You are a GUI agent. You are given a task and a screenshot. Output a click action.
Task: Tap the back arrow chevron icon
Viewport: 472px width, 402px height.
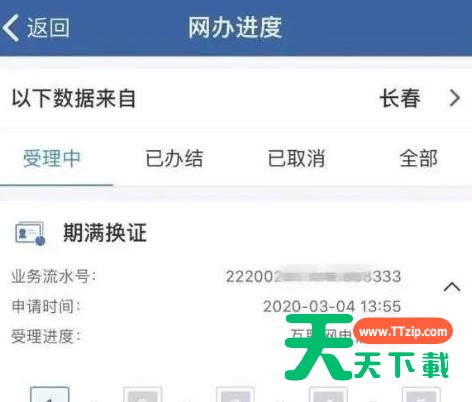pyautogui.click(x=10, y=28)
